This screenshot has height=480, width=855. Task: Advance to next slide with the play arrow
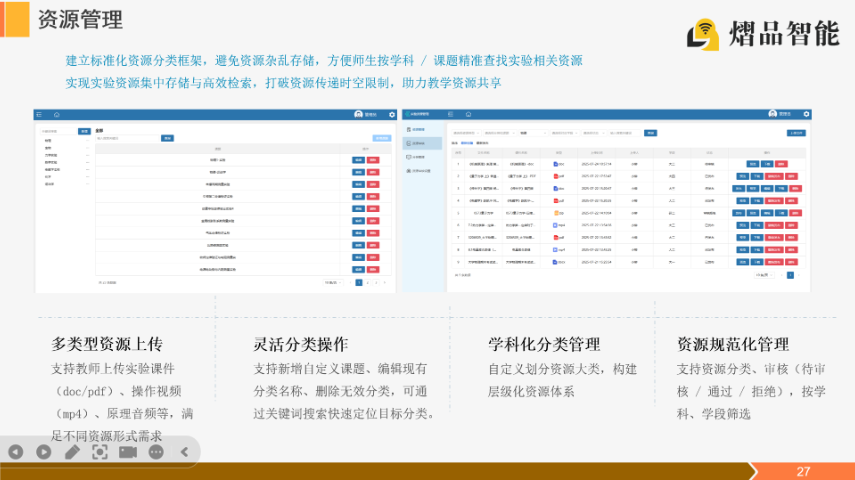[x=43, y=452]
